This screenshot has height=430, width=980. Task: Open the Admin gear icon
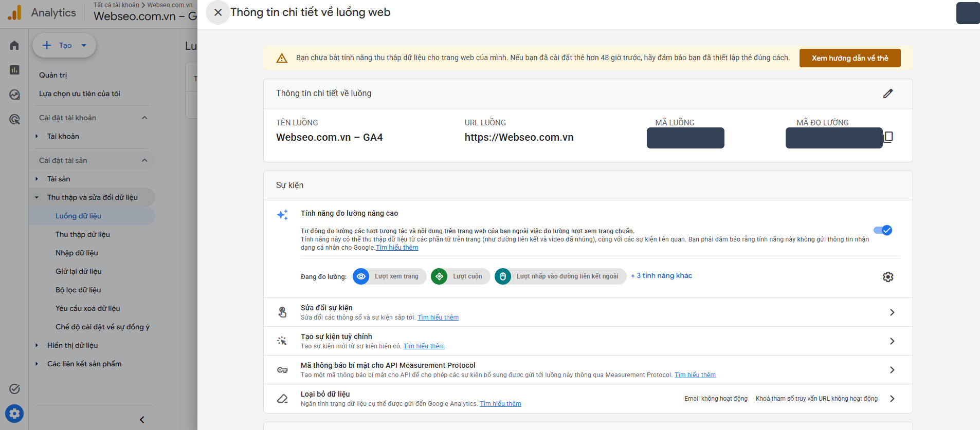click(14, 414)
